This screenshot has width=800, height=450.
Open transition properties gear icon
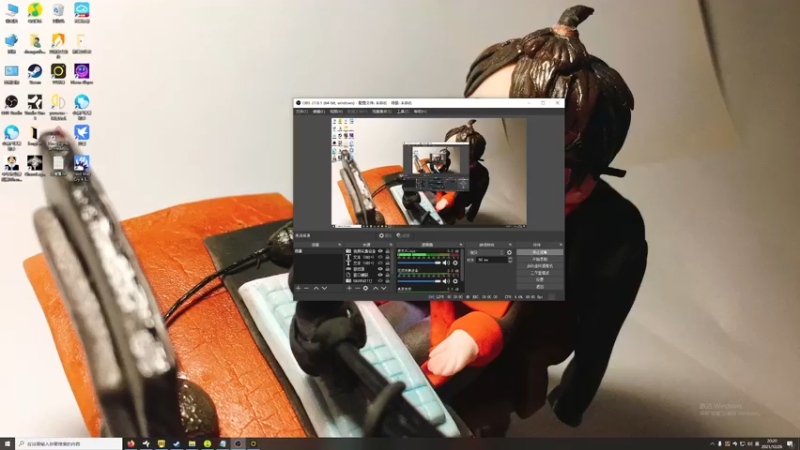pyautogui.click(x=509, y=253)
